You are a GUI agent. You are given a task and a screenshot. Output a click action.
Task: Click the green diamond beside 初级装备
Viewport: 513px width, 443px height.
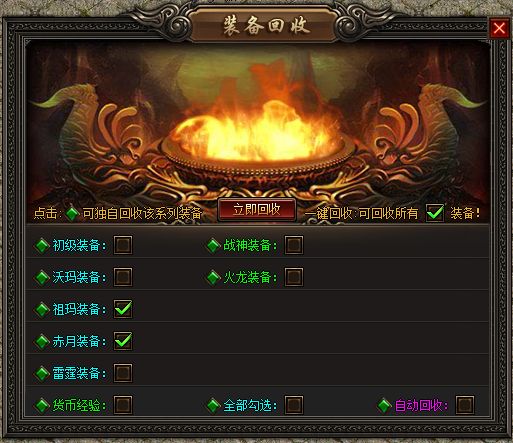42,246
